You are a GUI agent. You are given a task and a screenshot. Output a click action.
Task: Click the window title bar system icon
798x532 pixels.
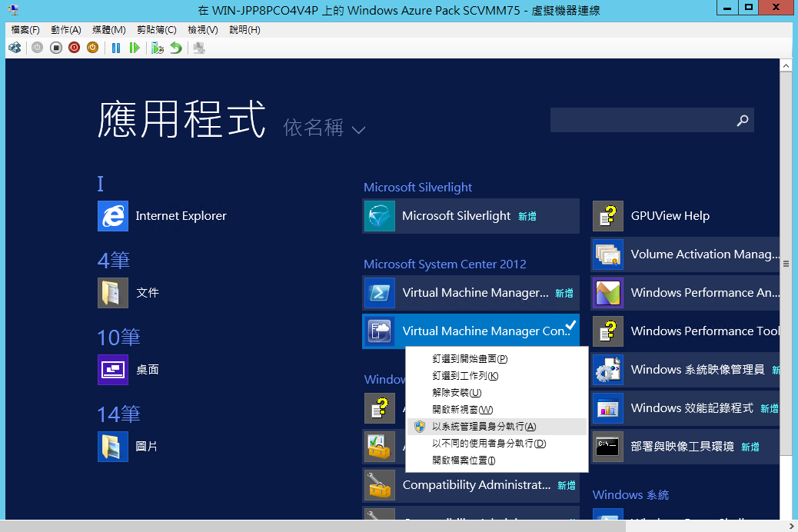click(14, 10)
